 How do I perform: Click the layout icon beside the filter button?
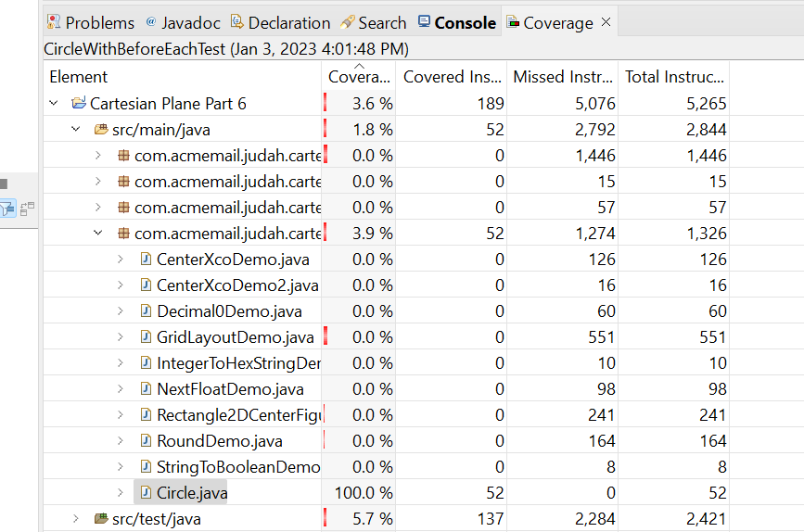coord(27,209)
